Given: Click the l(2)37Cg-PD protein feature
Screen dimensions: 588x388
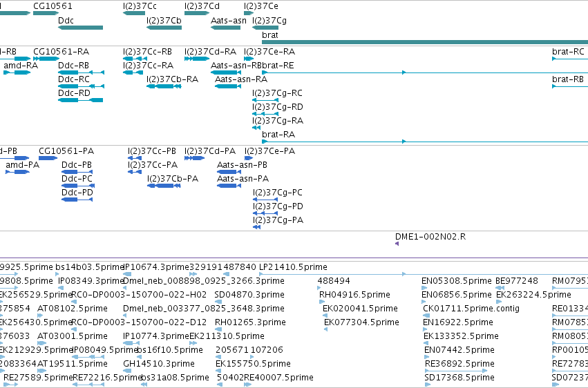Looking at the screenshot, I should point(265,213).
